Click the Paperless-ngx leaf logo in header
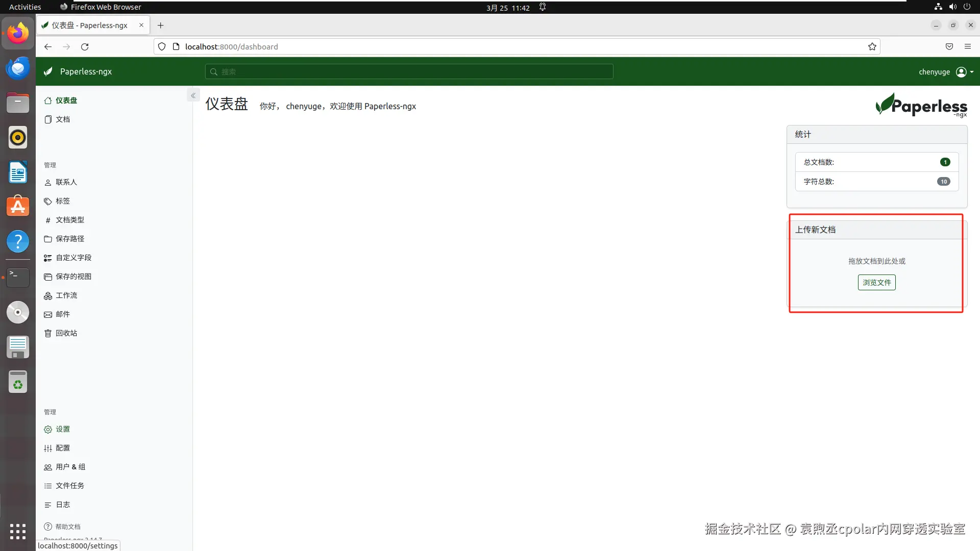The image size is (980, 551). coord(48,71)
